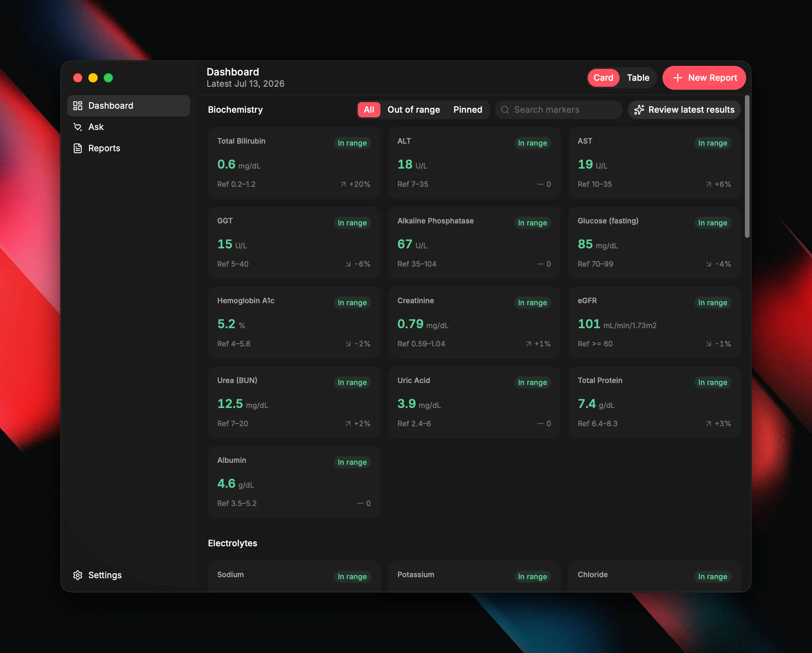Image resolution: width=812 pixels, height=653 pixels.
Task: Click the New Report button
Action: tap(704, 77)
